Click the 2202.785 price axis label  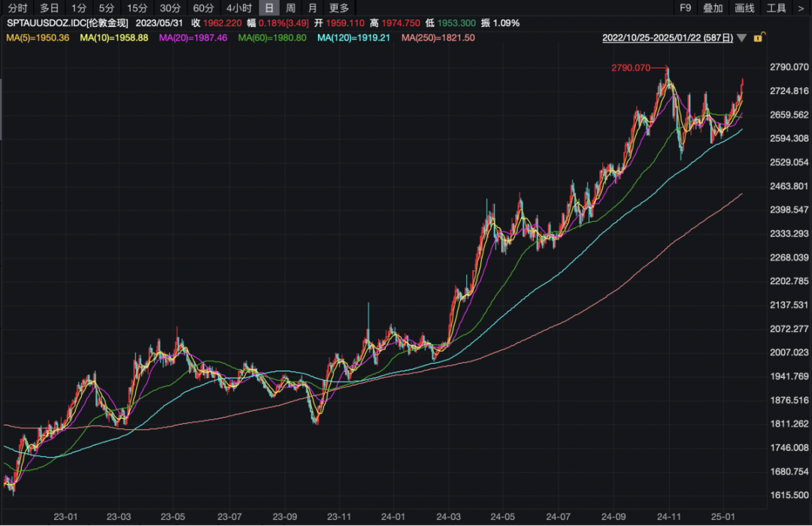789,281
